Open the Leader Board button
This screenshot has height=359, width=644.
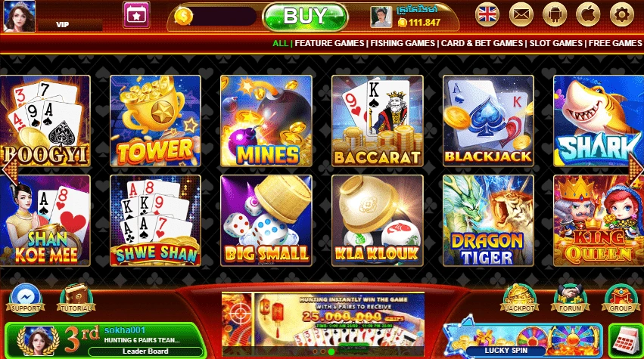pyautogui.click(x=145, y=351)
